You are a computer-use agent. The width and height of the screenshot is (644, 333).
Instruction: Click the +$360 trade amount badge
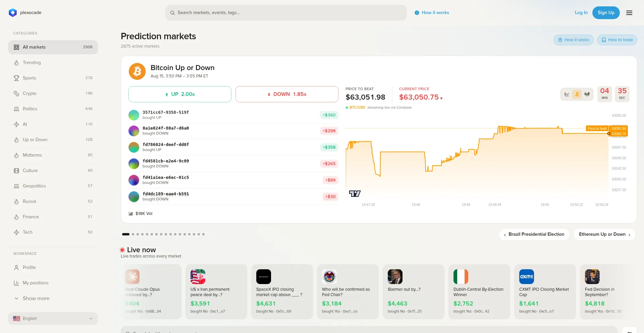pyautogui.click(x=329, y=115)
